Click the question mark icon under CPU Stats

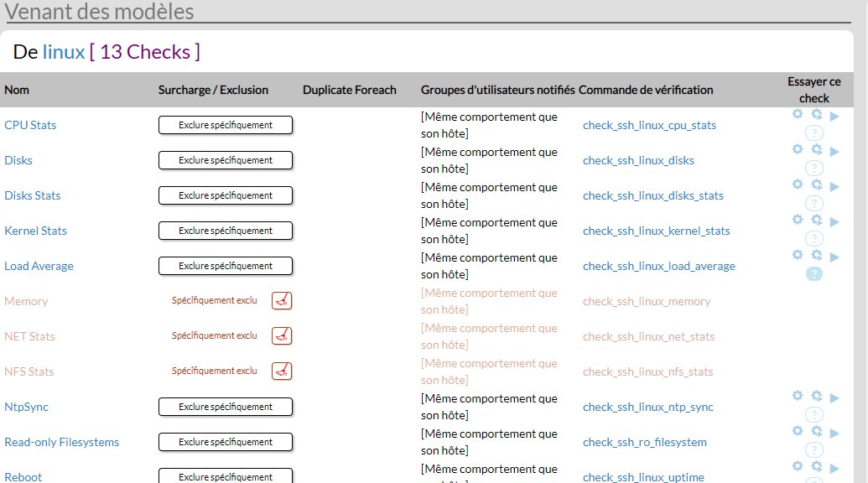coord(813,132)
